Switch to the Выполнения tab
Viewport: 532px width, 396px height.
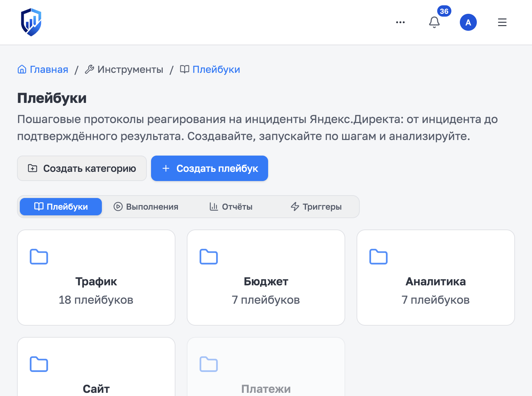click(x=146, y=206)
